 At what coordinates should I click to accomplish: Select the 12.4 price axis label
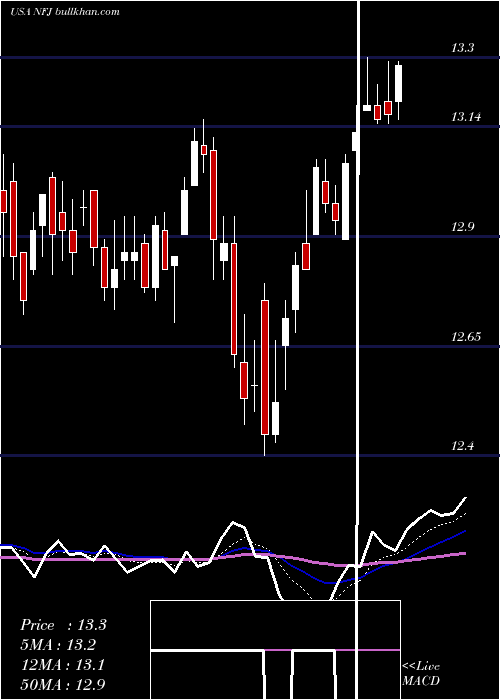pos(462,446)
